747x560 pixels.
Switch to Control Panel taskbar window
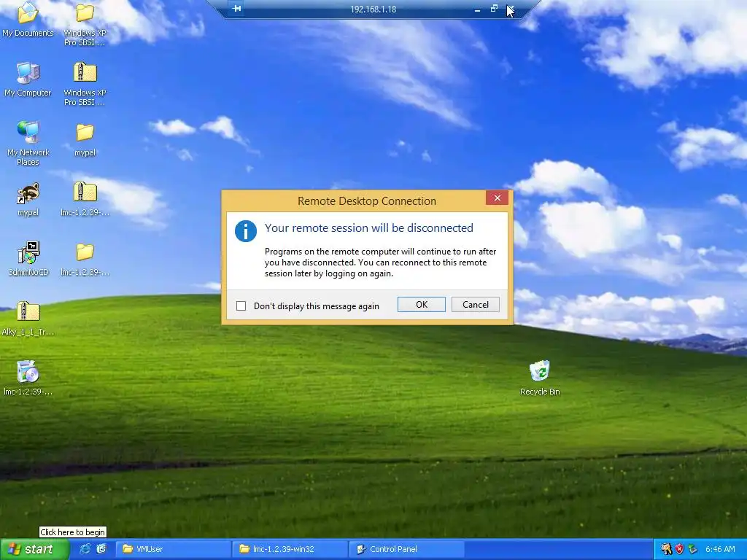407,549
